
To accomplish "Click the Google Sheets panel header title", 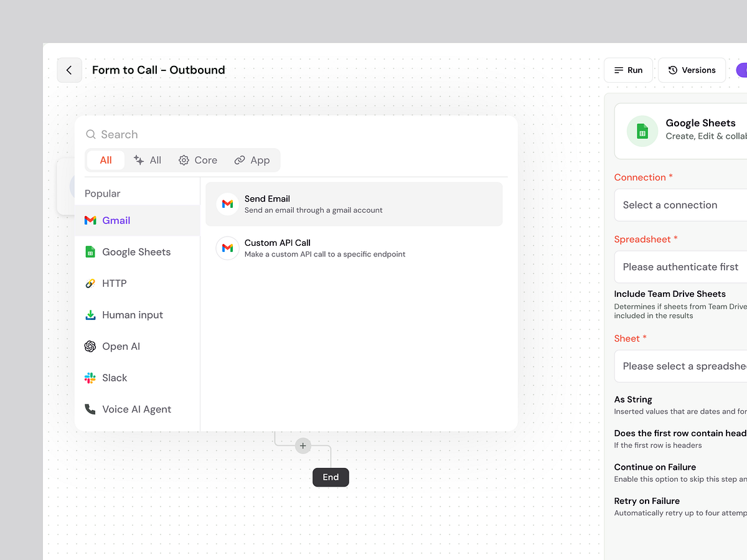I will click(x=701, y=123).
